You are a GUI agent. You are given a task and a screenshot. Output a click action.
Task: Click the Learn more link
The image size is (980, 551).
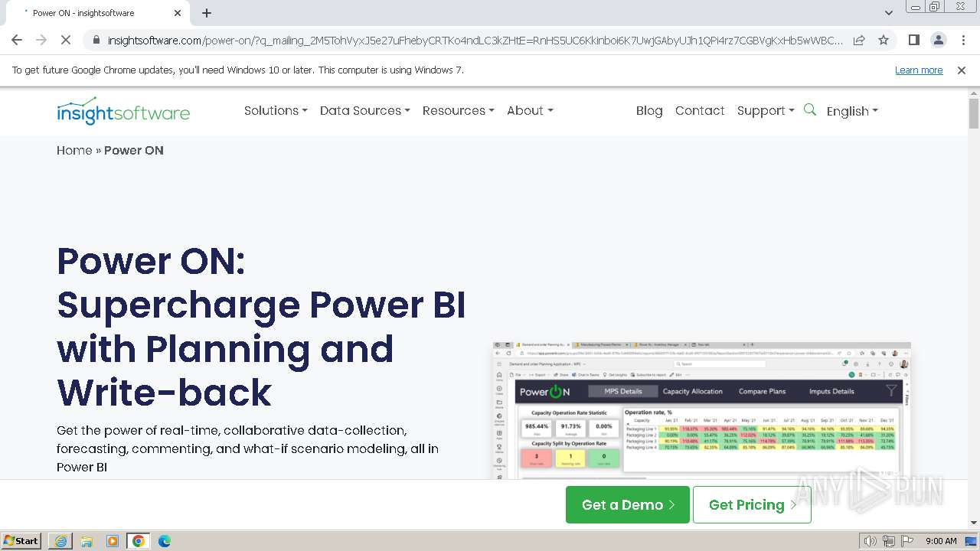(919, 70)
